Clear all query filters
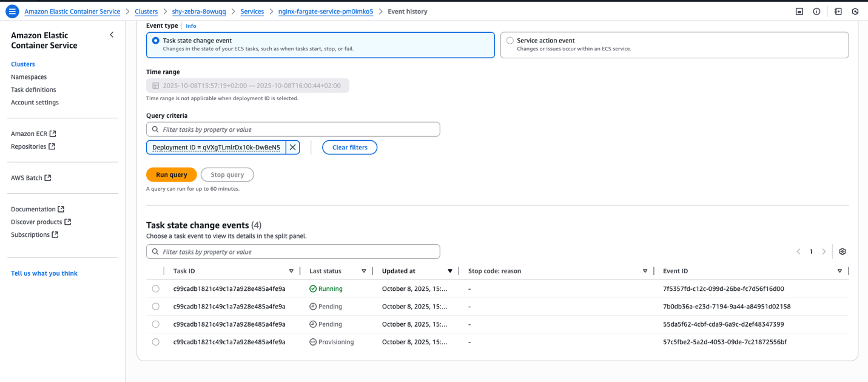The image size is (868, 382). [x=349, y=147]
